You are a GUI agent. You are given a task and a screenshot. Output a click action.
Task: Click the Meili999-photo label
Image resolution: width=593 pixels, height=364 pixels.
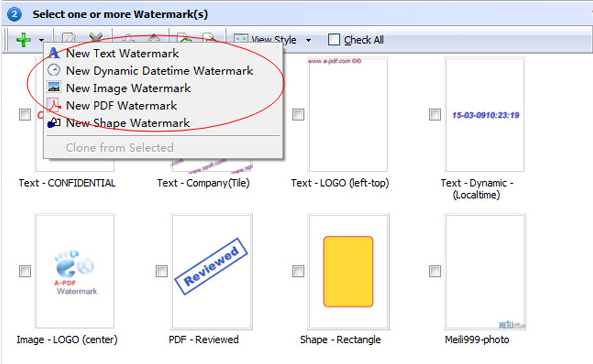(477, 340)
